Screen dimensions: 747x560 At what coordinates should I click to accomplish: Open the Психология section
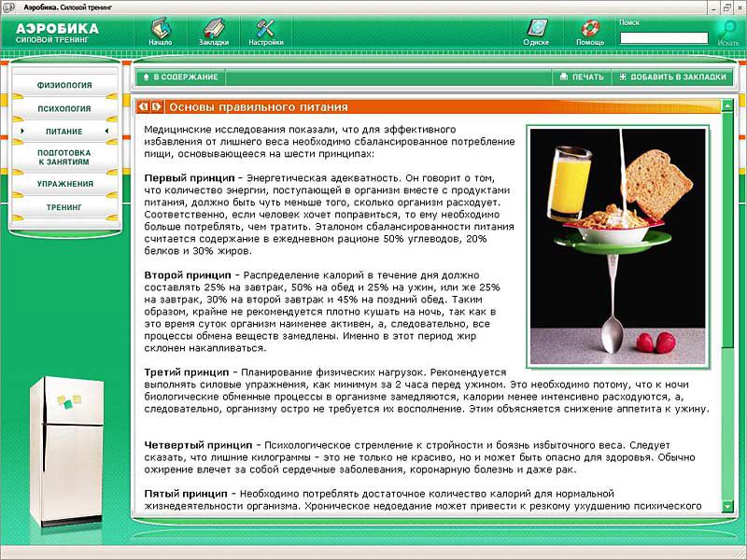tap(63, 109)
